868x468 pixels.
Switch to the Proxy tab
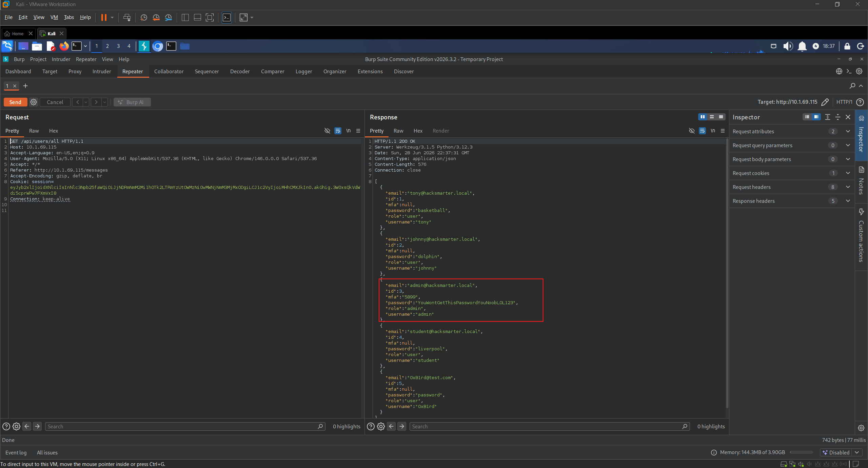click(x=75, y=72)
